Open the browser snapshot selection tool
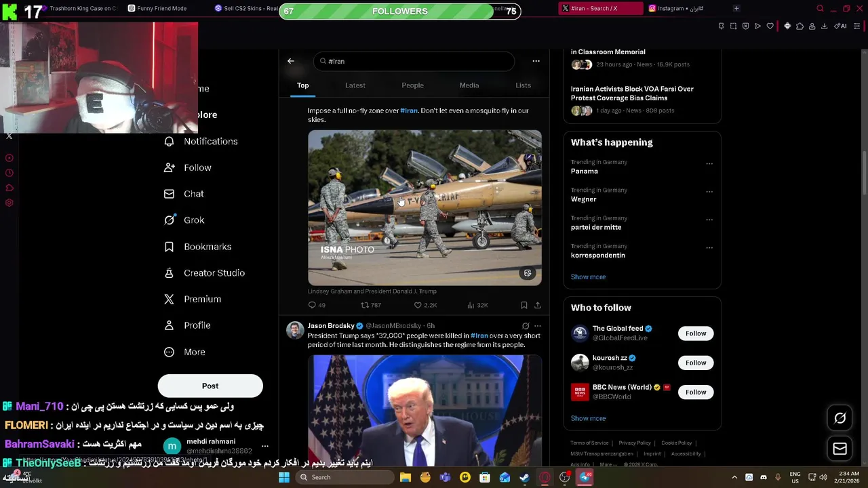 point(733,26)
